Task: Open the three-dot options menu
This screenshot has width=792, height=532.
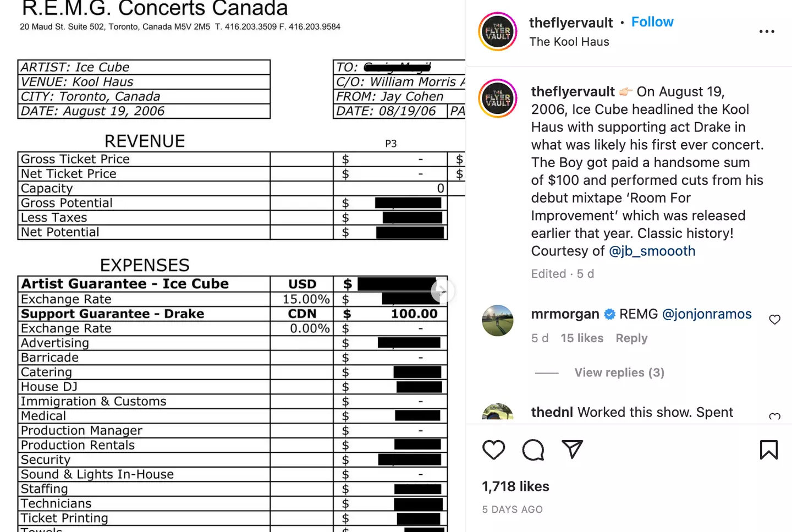Action: pos(767,31)
